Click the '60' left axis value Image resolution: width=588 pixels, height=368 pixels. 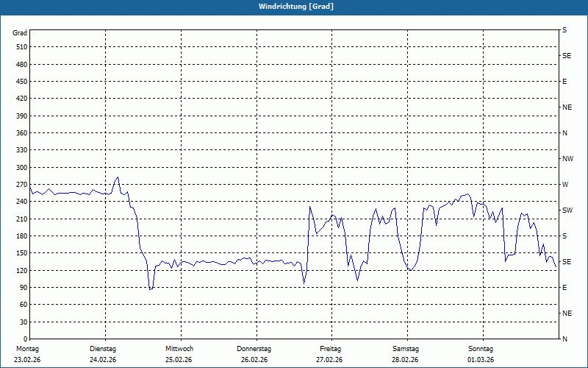pyautogui.click(x=24, y=305)
